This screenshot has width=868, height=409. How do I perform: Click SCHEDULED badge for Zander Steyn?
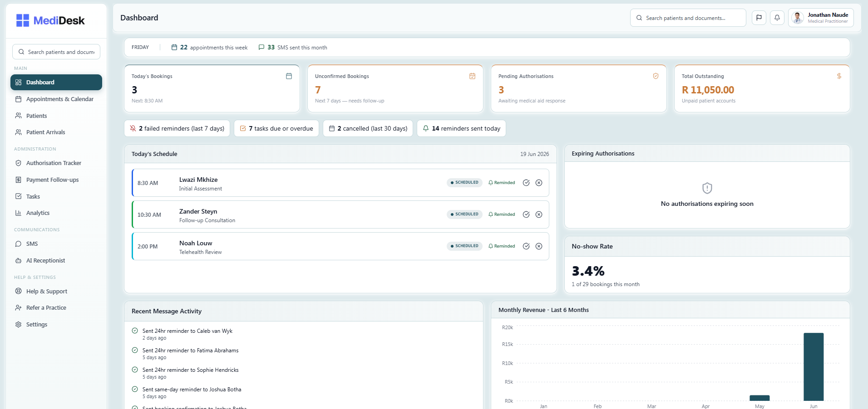coord(464,214)
